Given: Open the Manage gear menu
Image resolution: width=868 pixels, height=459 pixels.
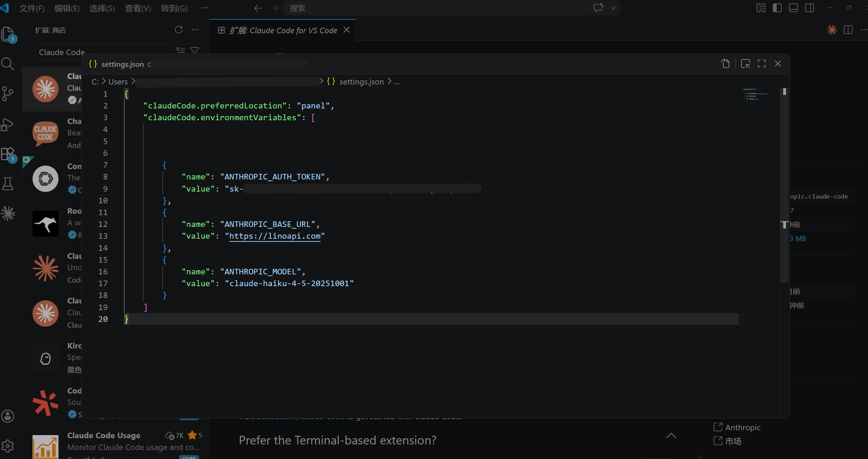Looking at the screenshot, I should 8,446.
